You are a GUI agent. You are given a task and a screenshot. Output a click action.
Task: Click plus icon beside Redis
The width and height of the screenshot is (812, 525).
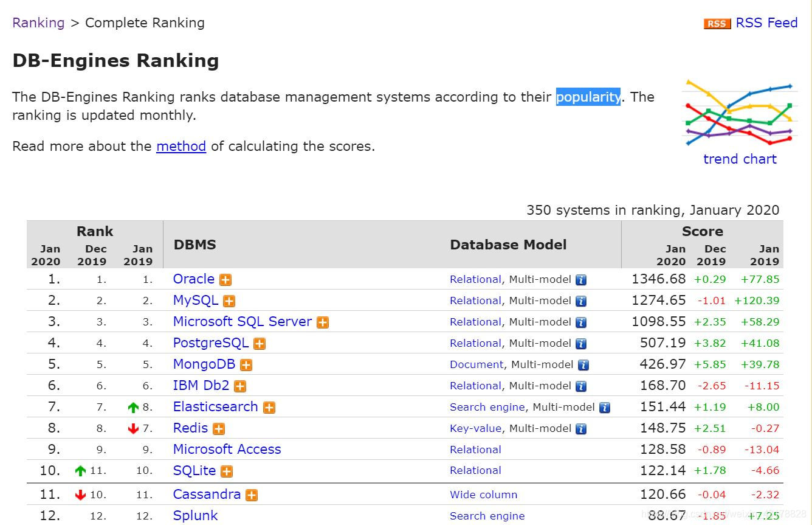tap(219, 429)
